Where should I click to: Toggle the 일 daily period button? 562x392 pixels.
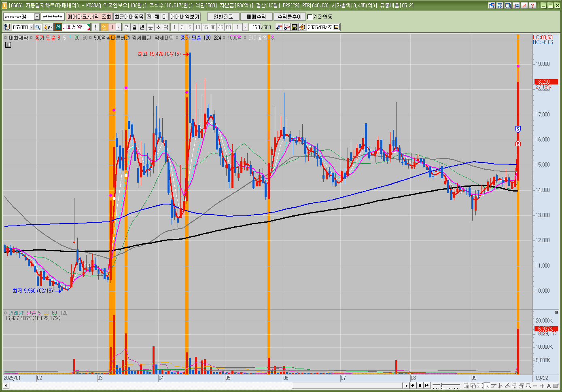coord(104,27)
